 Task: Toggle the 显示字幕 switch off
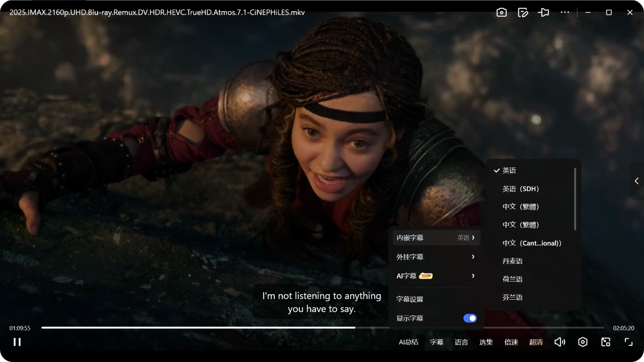coord(470,318)
